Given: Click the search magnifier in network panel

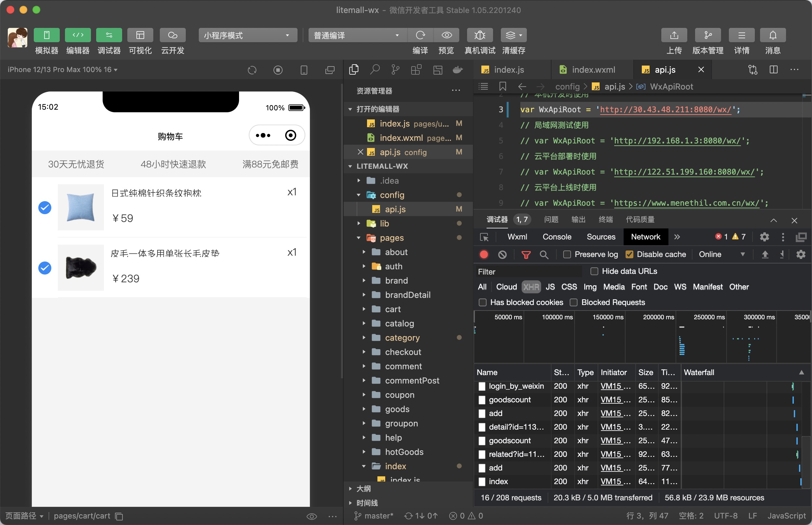Looking at the screenshot, I should pos(543,255).
